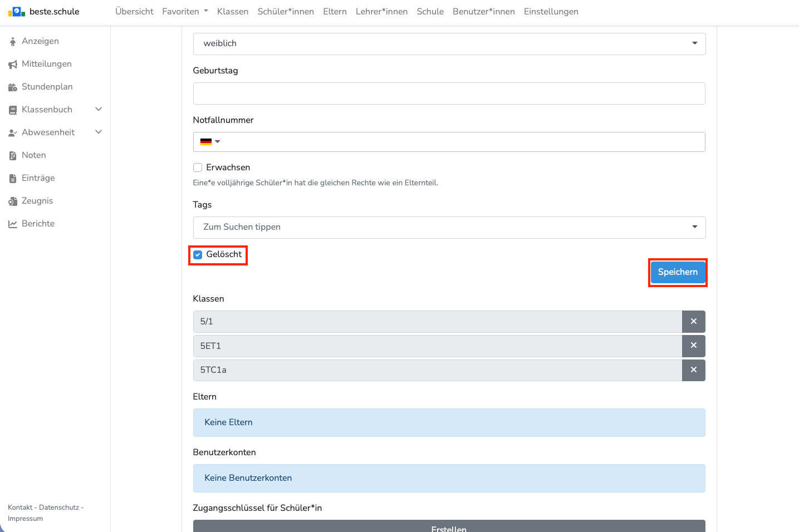
Task: Click the Noten sidebar icon
Action: [13, 156]
